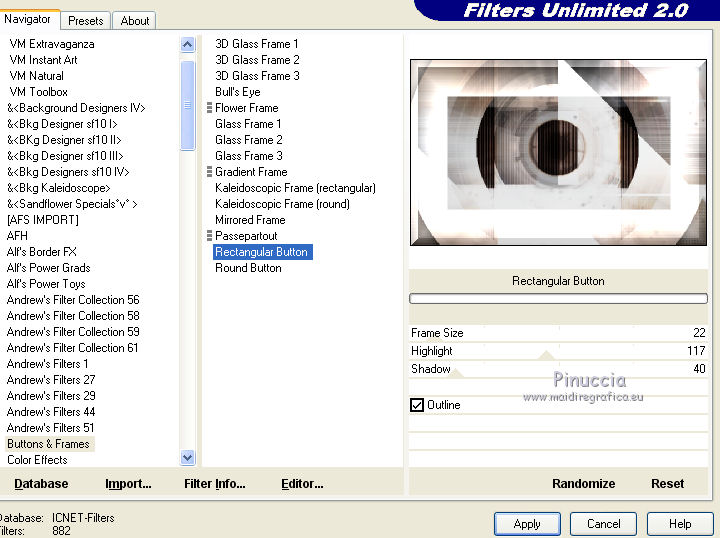
Task: Select &<Bkg Kaleidoscope> category
Action: click(59, 188)
